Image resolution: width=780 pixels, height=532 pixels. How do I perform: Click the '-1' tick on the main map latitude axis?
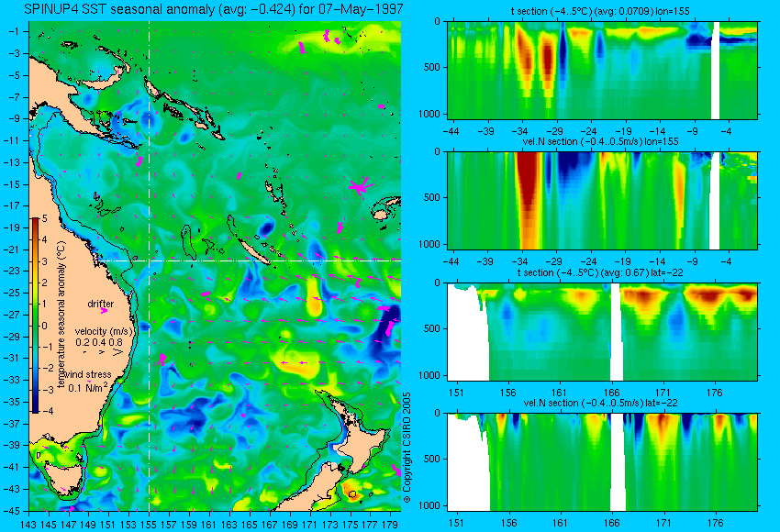tap(15, 31)
